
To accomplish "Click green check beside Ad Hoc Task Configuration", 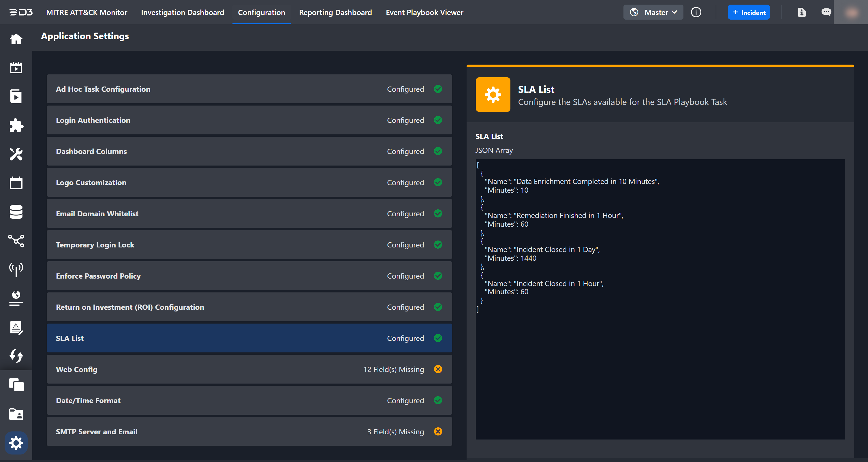I will (438, 89).
